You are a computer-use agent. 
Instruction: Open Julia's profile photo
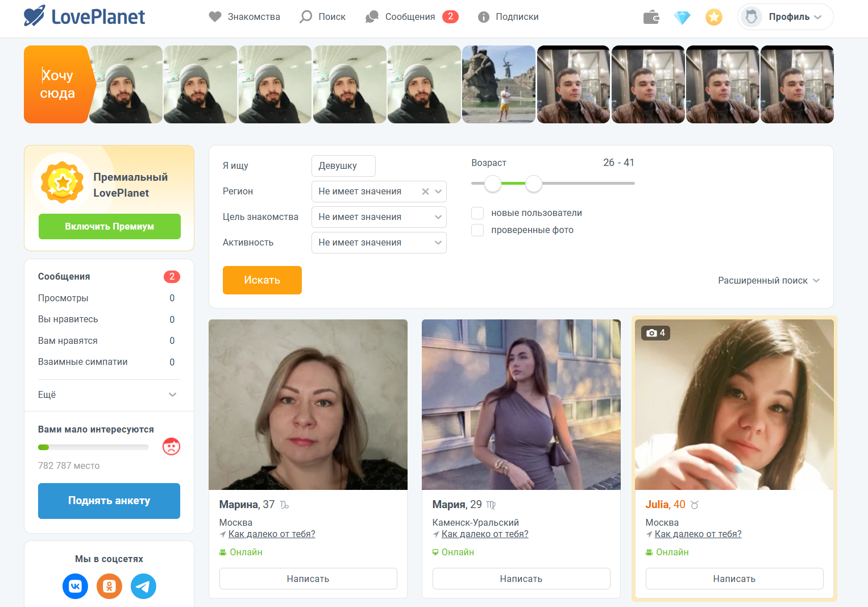click(734, 405)
